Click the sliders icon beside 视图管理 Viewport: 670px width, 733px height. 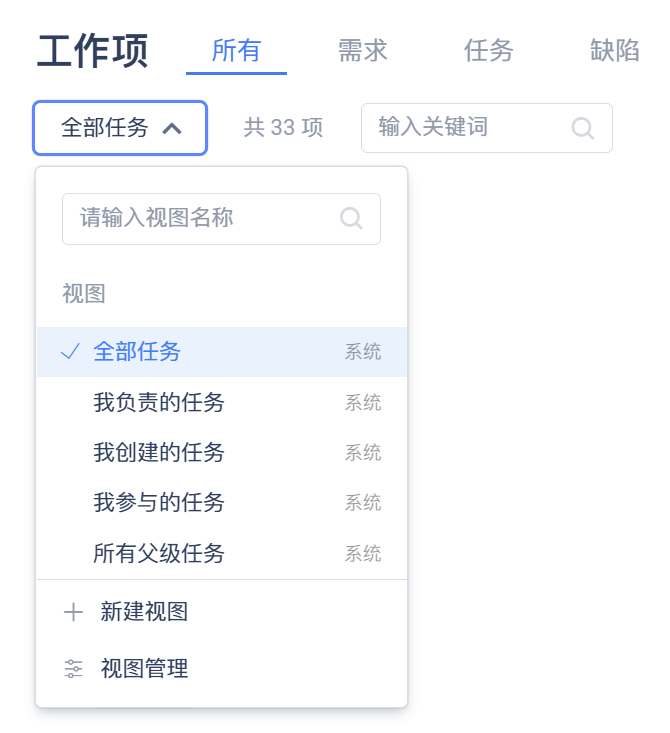point(73,669)
